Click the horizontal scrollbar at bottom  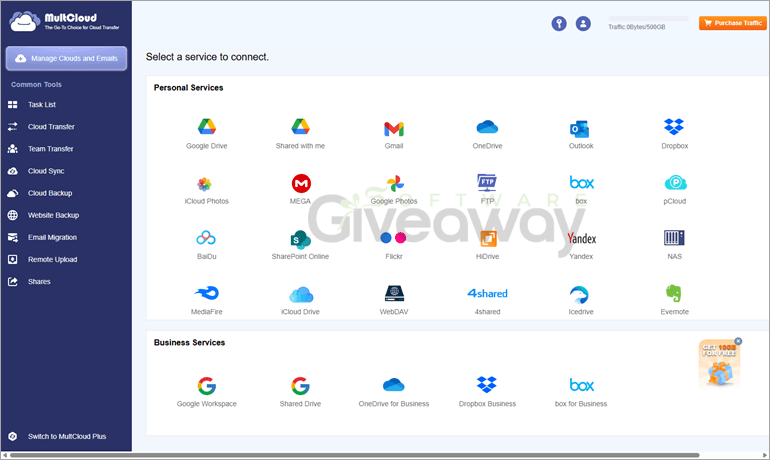pos(355,455)
